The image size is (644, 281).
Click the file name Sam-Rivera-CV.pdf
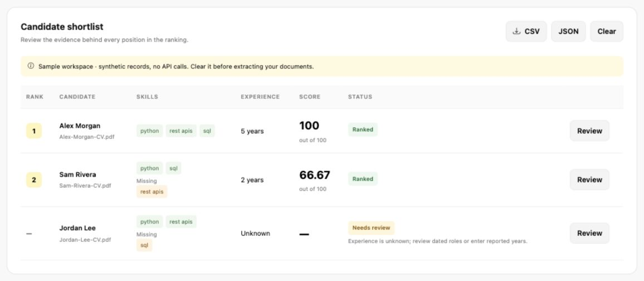coord(85,186)
